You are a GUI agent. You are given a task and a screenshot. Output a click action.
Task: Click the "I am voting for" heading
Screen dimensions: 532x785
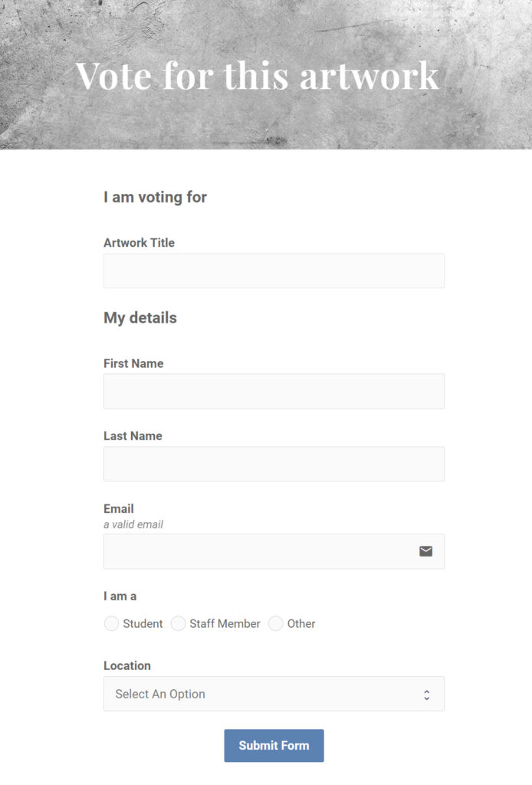point(155,197)
